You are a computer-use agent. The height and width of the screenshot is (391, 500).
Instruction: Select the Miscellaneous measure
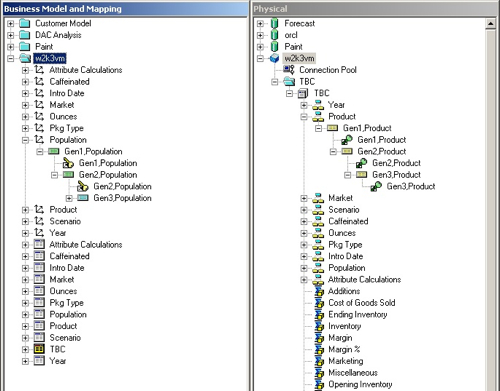pyautogui.click(x=353, y=373)
